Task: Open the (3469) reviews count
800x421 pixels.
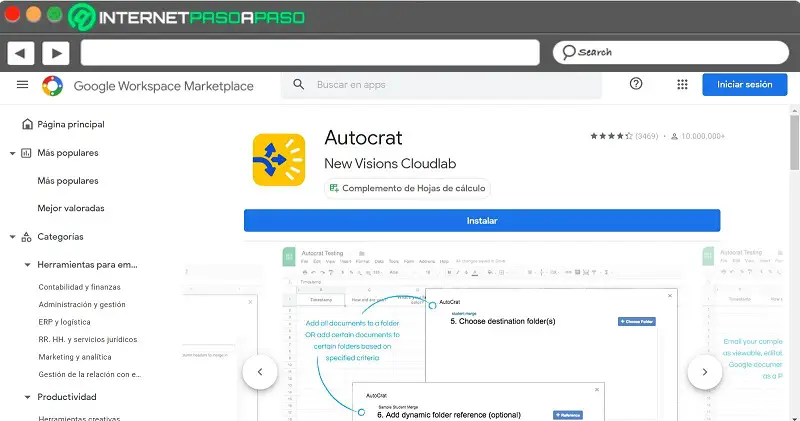Action: 646,136
